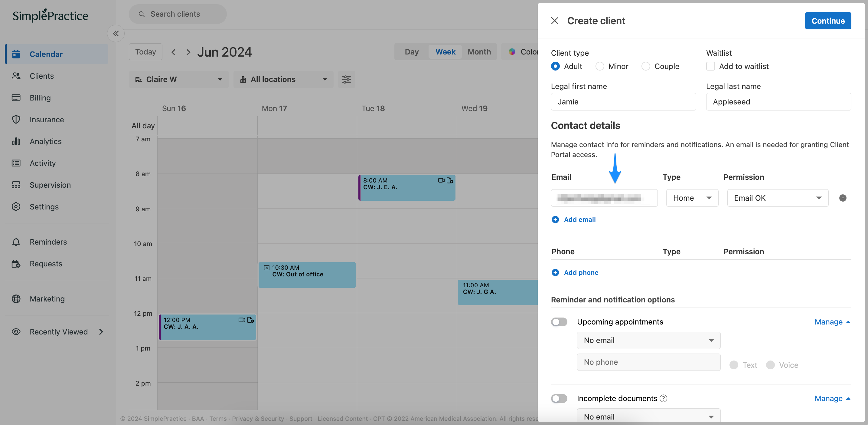Image resolution: width=868 pixels, height=425 pixels.
Task: Click the calendar filter settings icon
Action: tap(346, 80)
